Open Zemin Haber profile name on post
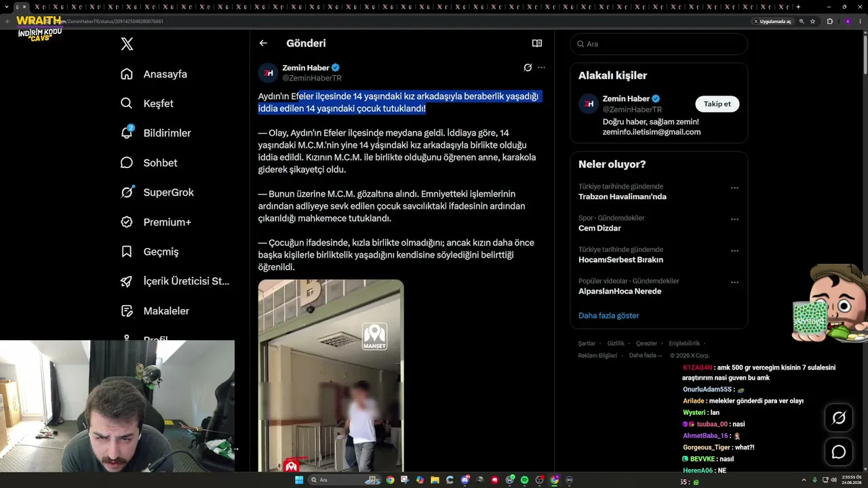The height and width of the screenshot is (488, 868). (306, 68)
